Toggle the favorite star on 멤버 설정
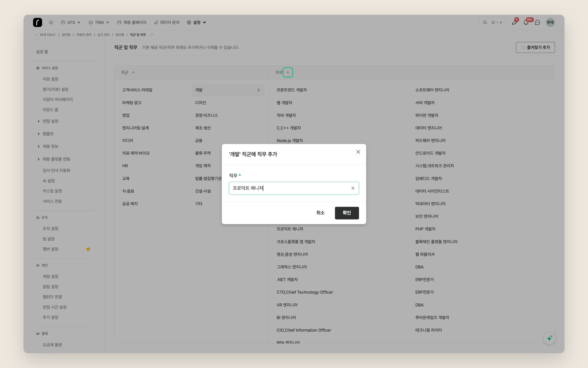This screenshot has width=588, height=368. coord(88,249)
